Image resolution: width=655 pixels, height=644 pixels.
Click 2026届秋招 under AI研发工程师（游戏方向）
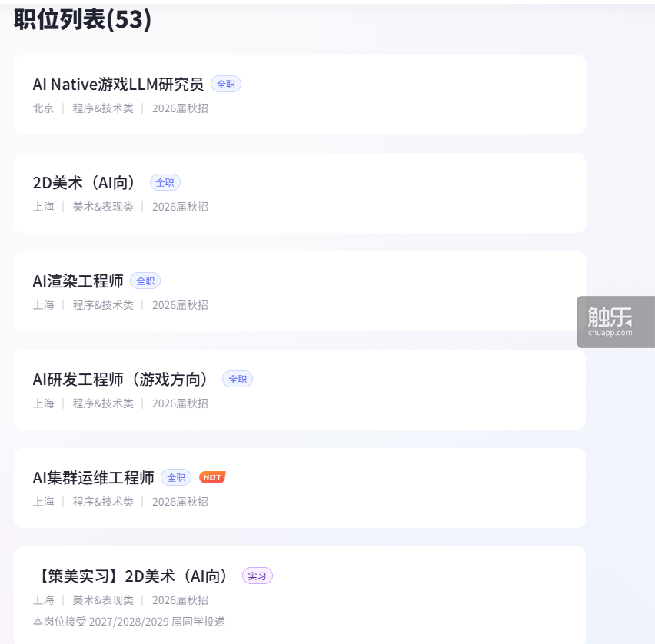(180, 403)
